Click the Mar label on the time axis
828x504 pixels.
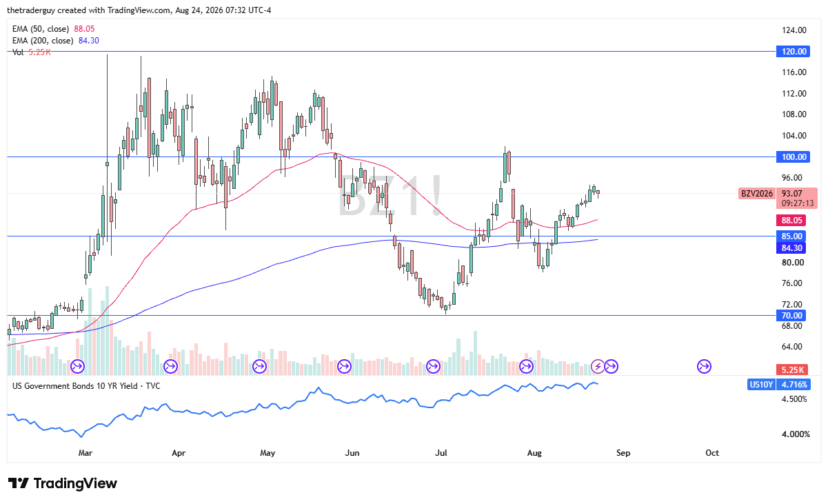click(85, 453)
